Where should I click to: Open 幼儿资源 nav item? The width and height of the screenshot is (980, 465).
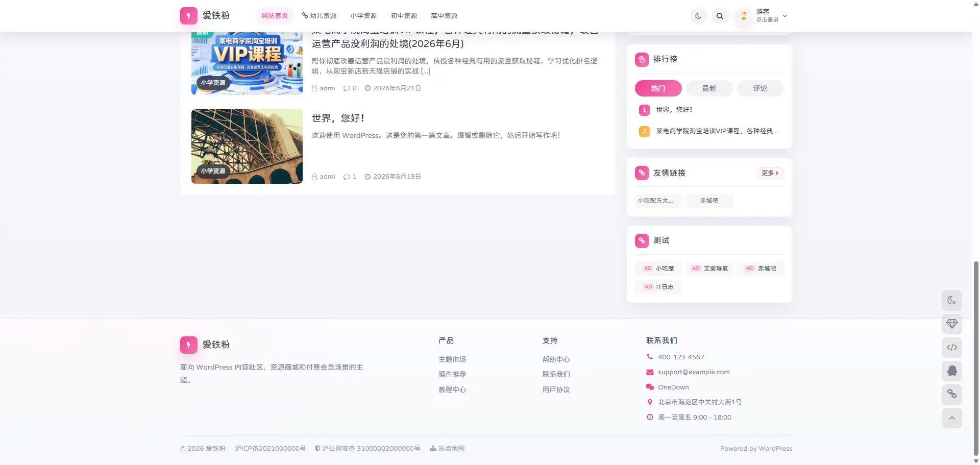tap(319, 16)
